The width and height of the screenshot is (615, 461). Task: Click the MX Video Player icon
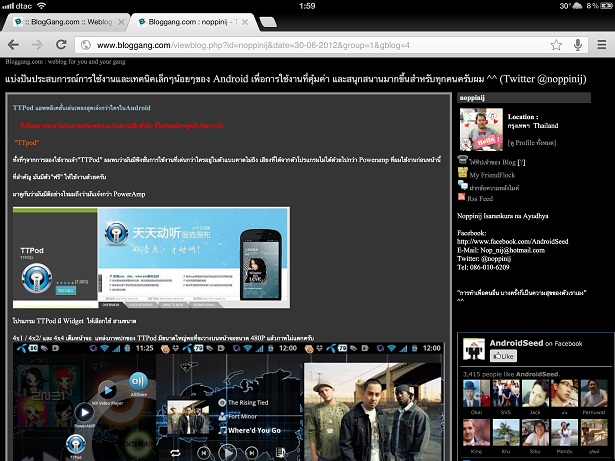107,390
